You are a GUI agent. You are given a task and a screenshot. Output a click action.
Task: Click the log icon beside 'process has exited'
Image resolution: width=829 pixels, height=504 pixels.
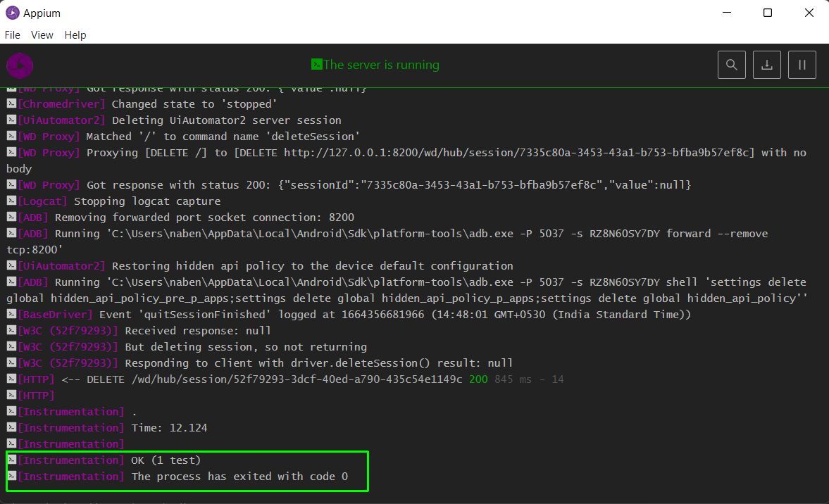point(11,475)
